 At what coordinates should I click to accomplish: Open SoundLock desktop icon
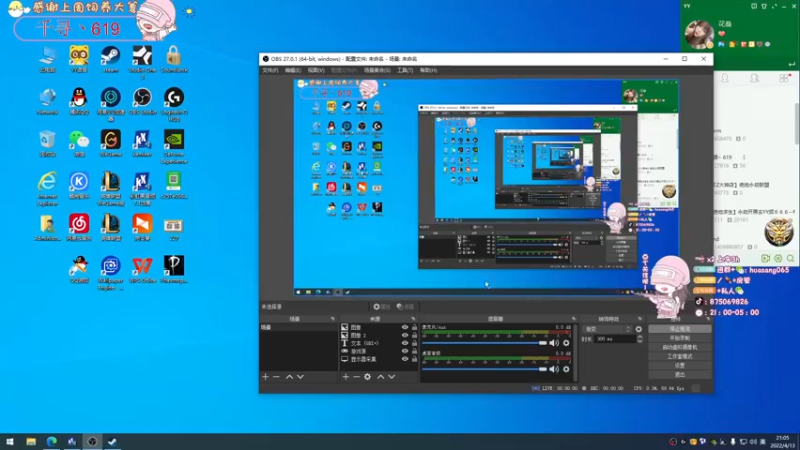(174, 59)
